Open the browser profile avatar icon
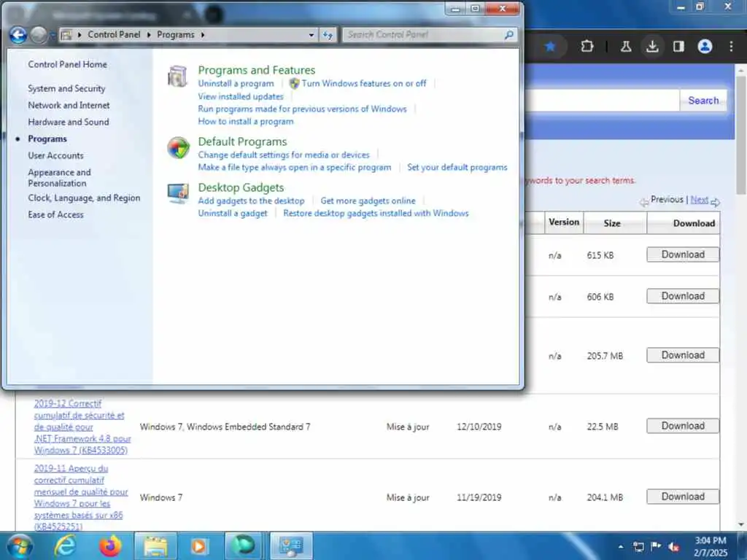 [x=705, y=46]
